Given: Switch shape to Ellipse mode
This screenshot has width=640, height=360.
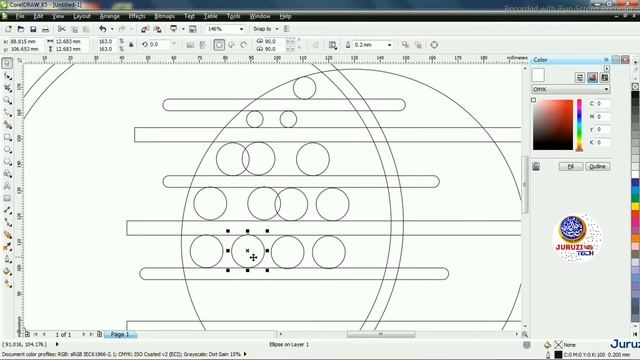Looking at the screenshot, I should (219, 45).
